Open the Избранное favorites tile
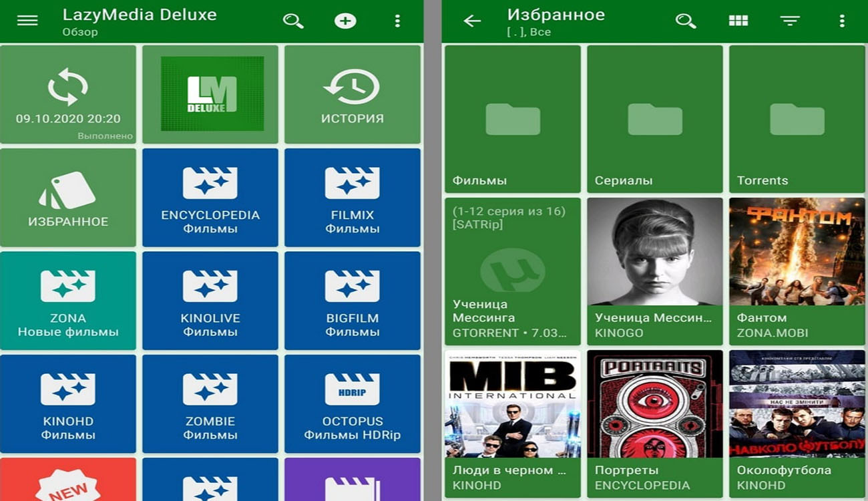 [x=68, y=198]
